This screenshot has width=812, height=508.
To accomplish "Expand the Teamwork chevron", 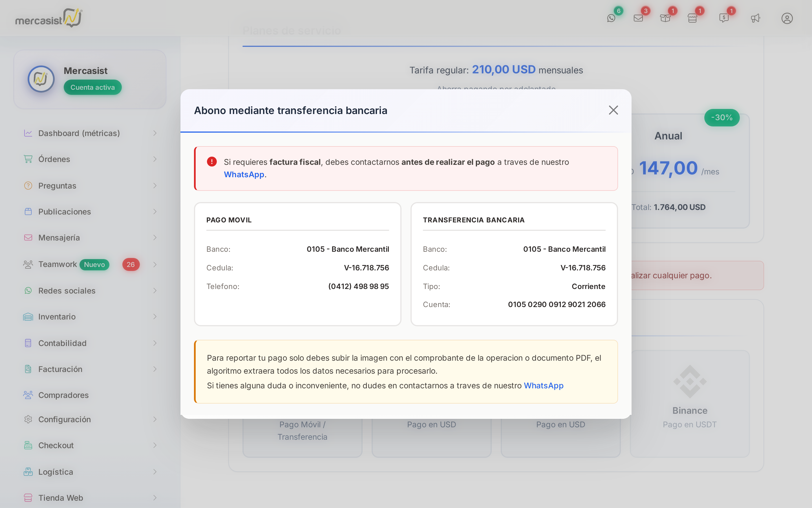I will point(155,264).
